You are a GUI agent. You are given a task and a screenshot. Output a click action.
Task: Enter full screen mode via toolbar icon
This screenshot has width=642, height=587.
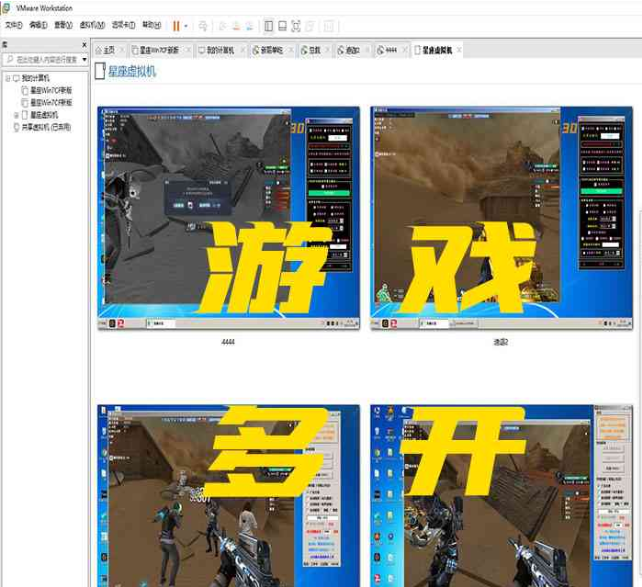point(296,25)
